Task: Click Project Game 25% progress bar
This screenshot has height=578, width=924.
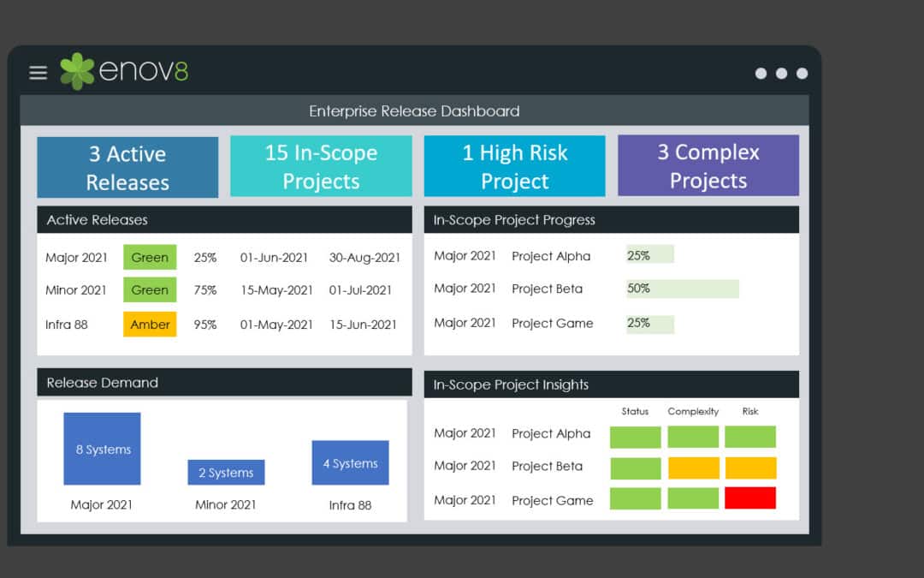Action: click(650, 325)
